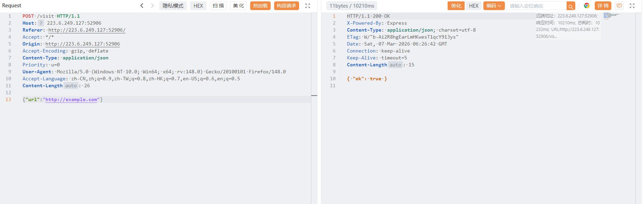Screen dimensions: 644x204
Task: Toggle HEX view for the response
Action: pos(474,6)
